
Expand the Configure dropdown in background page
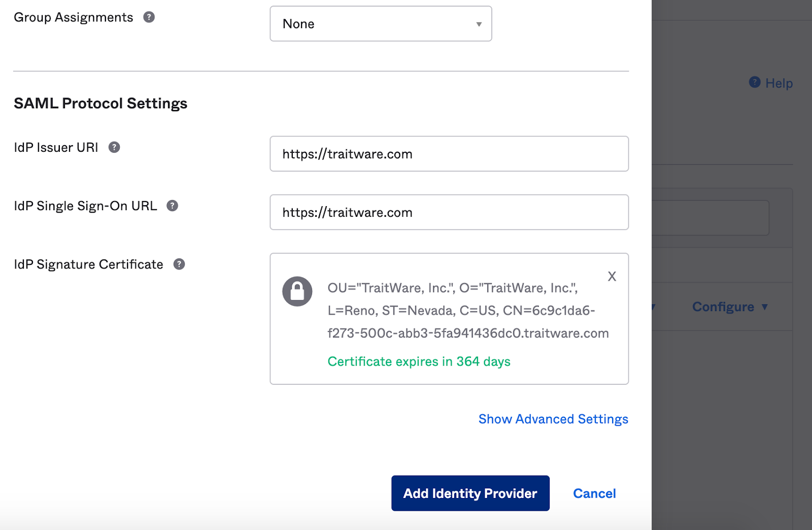pyautogui.click(x=730, y=307)
